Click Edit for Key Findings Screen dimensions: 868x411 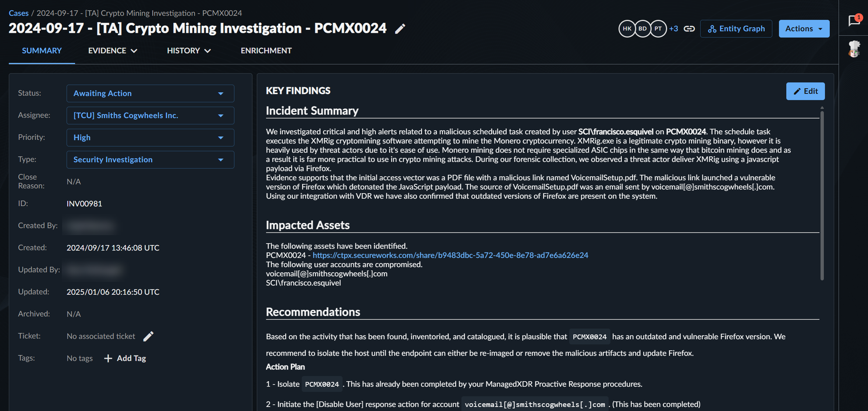(805, 91)
